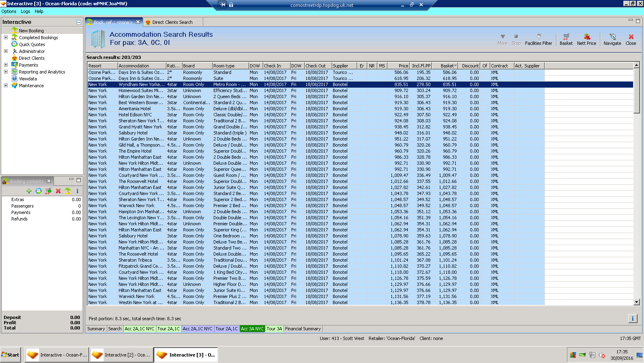Expand Payments tree node
The height and width of the screenshot is (363, 644).
(6, 65)
